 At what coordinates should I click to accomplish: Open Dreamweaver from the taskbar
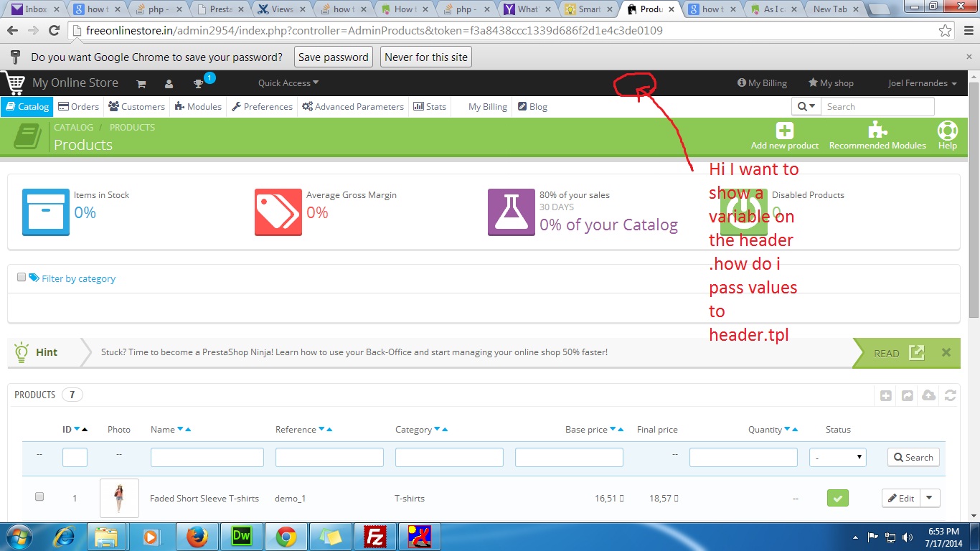point(241,537)
